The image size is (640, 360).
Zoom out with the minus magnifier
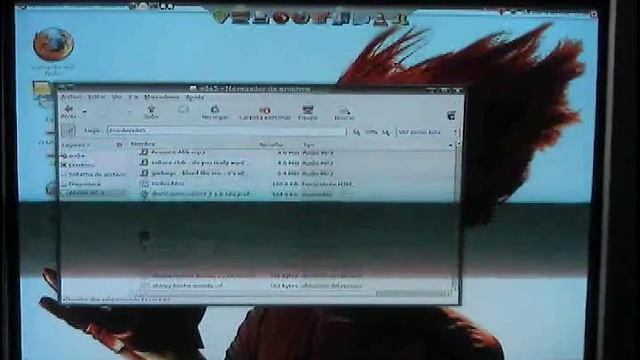click(356, 132)
